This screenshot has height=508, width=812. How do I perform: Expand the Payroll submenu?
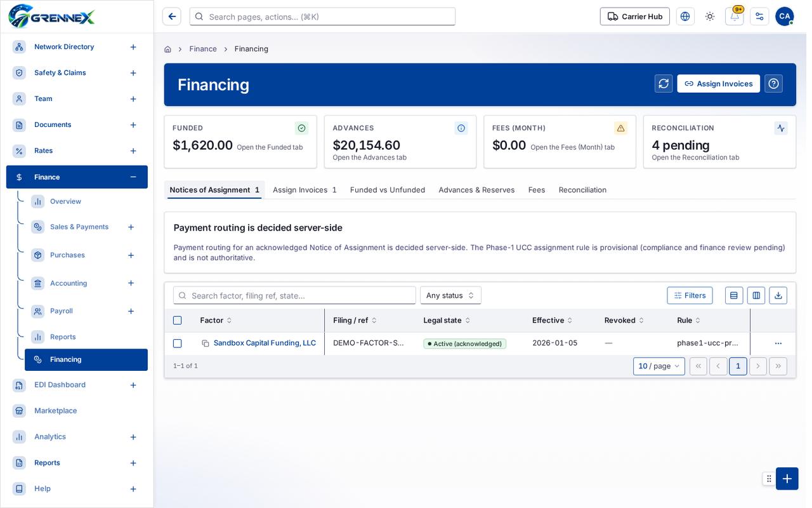(x=131, y=311)
